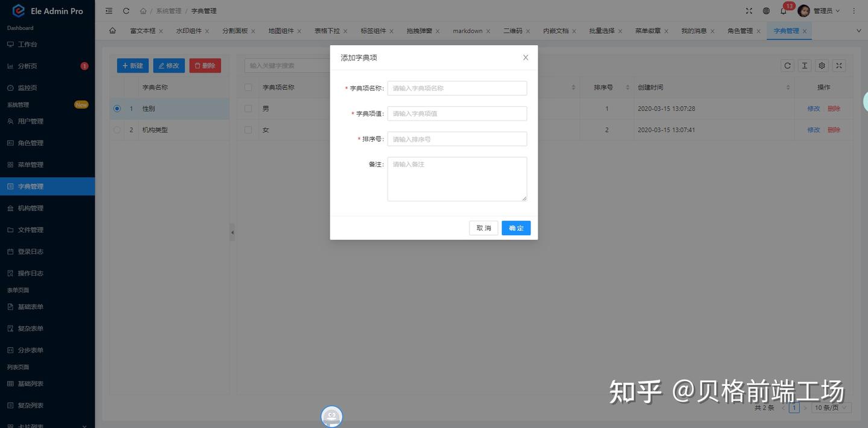The image size is (868, 428).
Task: Switch to the 角色管理 tab
Action: 741,30
